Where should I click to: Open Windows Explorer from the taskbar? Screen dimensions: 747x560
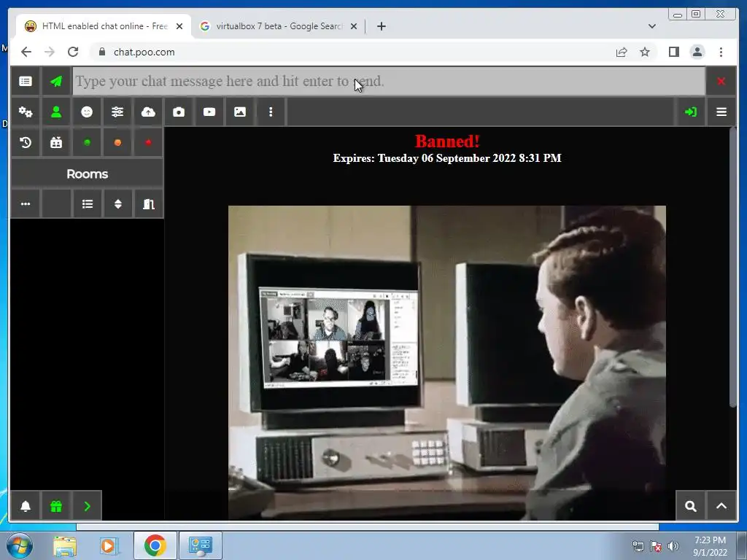click(65, 545)
